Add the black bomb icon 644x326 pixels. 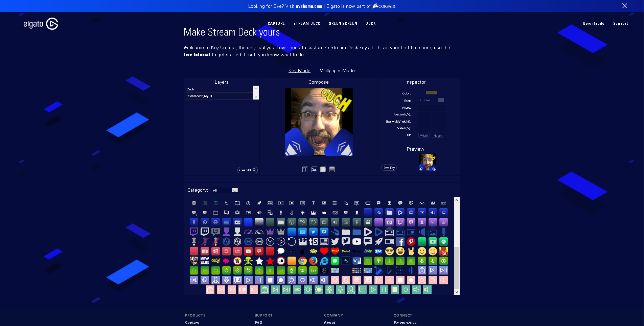click(x=302, y=251)
